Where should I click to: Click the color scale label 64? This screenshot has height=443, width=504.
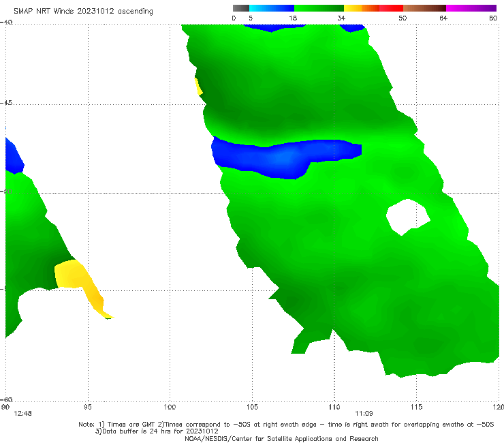(443, 18)
